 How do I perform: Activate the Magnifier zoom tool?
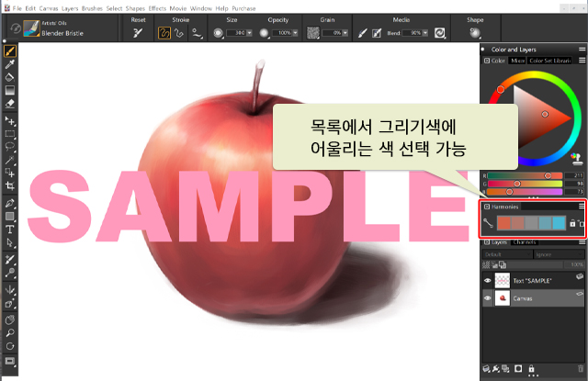tap(10, 335)
